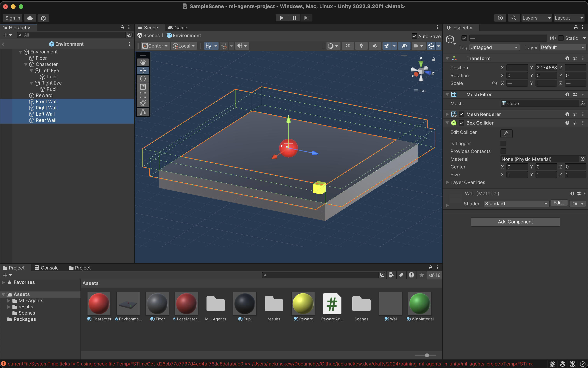Open scene camera settings icon

point(416,46)
